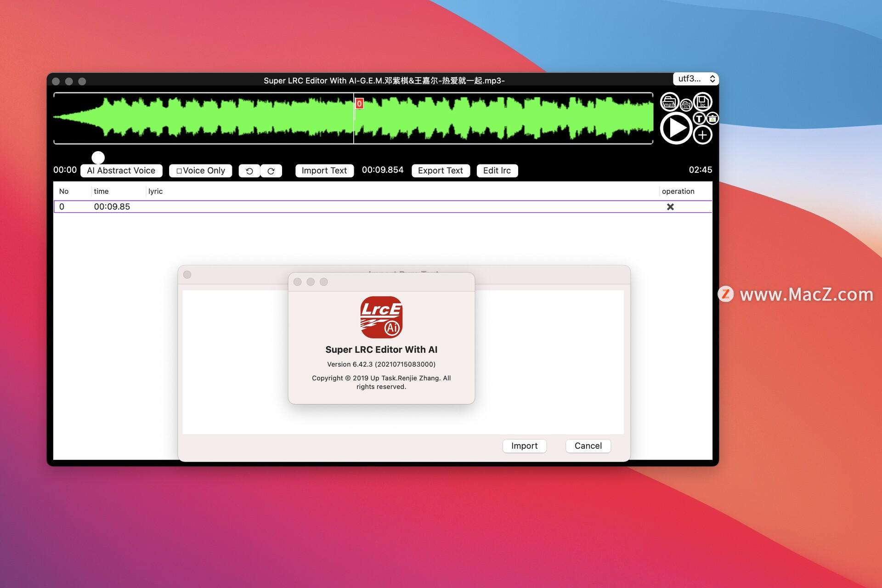
Task: Click the Import button in dialog
Action: pyautogui.click(x=524, y=445)
